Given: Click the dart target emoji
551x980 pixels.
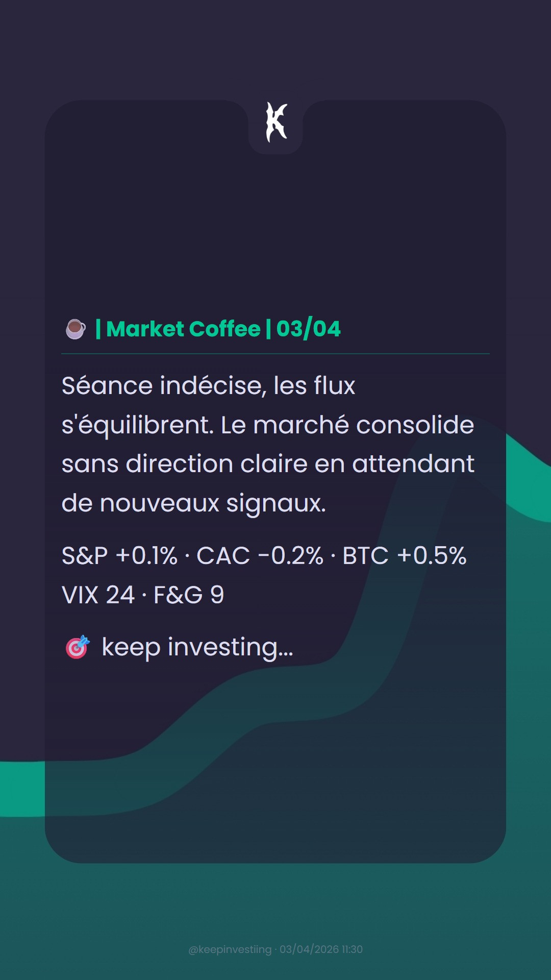Looking at the screenshot, I should (x=77, y=647).
